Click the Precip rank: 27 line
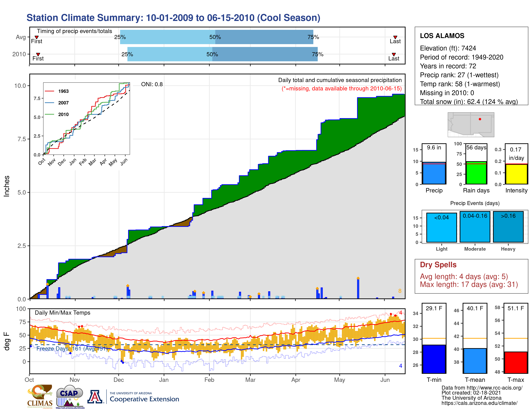The width and height of the screenshot is (532, 411). coord(459,75)
